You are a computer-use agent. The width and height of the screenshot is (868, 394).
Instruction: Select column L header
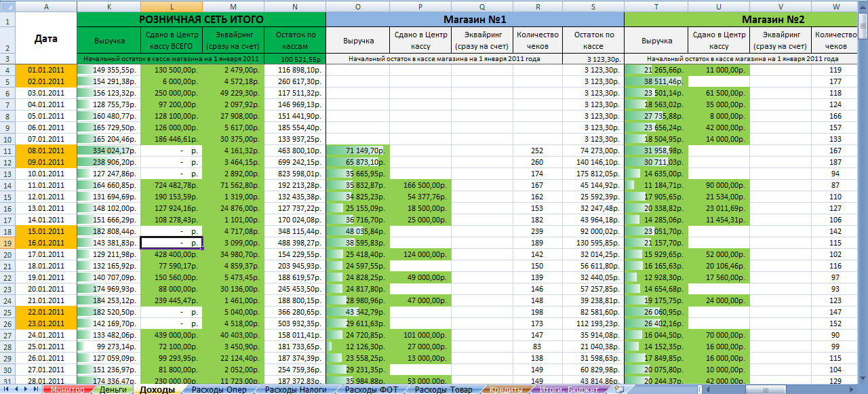[x=171, y=6]
